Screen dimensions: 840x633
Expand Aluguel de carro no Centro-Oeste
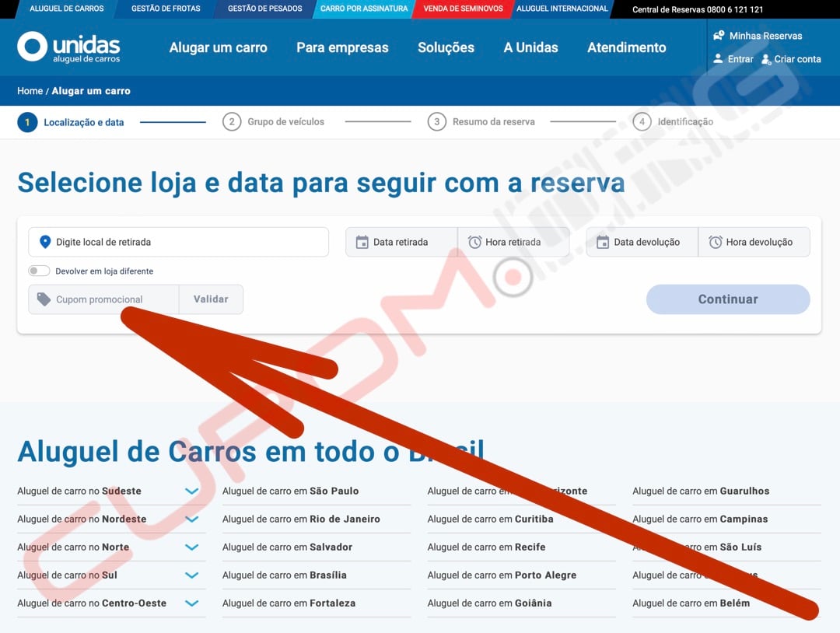tap(192, 603)
